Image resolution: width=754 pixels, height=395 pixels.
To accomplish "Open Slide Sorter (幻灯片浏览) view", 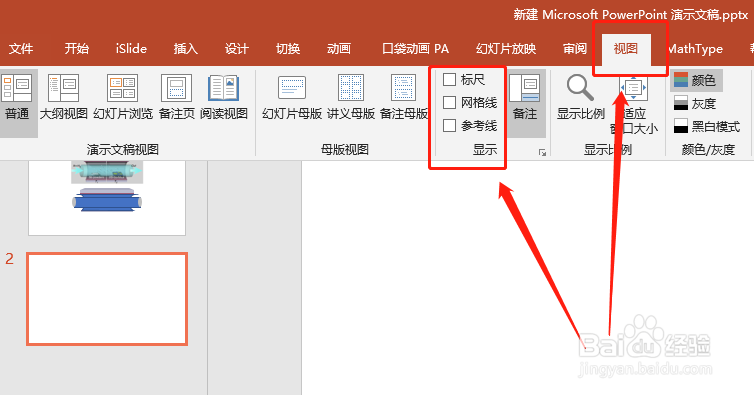I will click(123, 98).
